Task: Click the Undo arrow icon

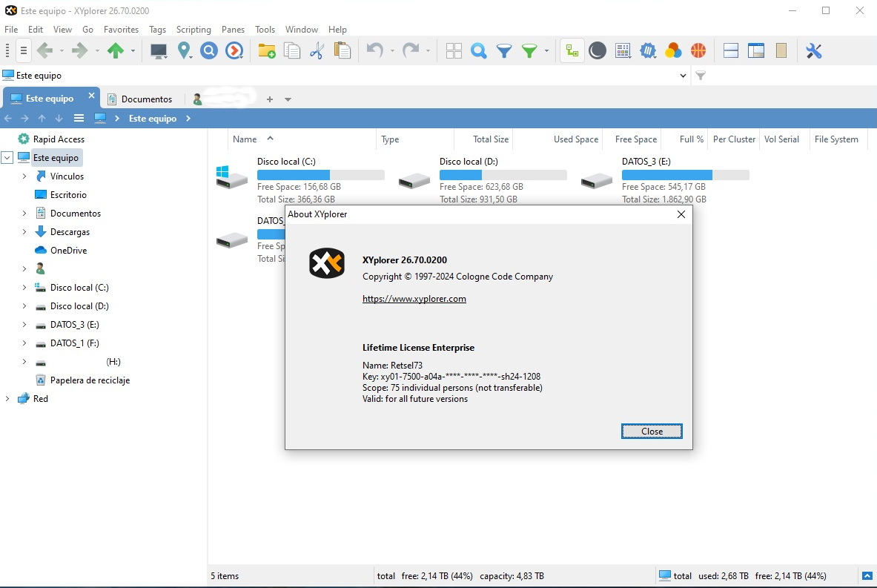Action: coord(374,51)
